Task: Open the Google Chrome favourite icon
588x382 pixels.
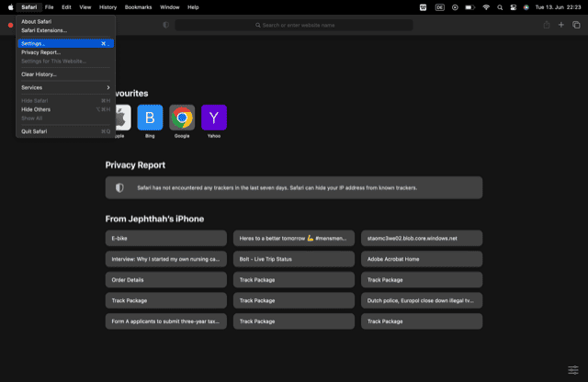Action: tap(182, 118)
